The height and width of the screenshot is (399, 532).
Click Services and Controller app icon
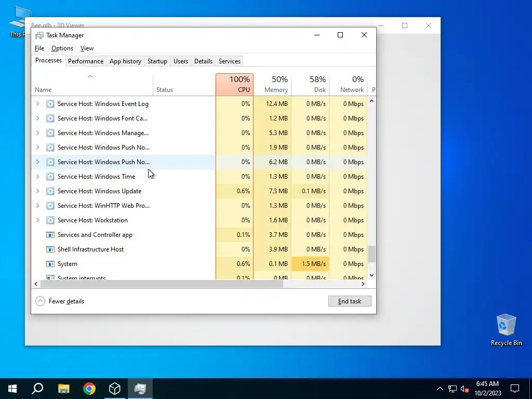click(x=50, y=235)
